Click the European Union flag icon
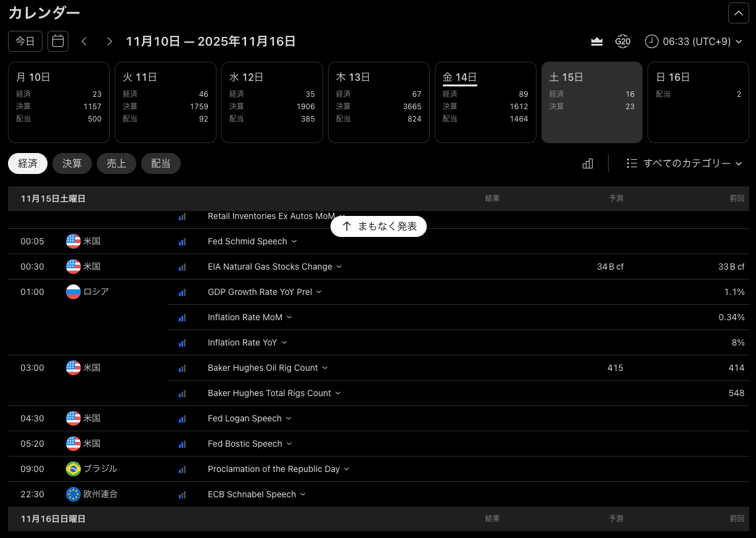 [x=73, y=494]
